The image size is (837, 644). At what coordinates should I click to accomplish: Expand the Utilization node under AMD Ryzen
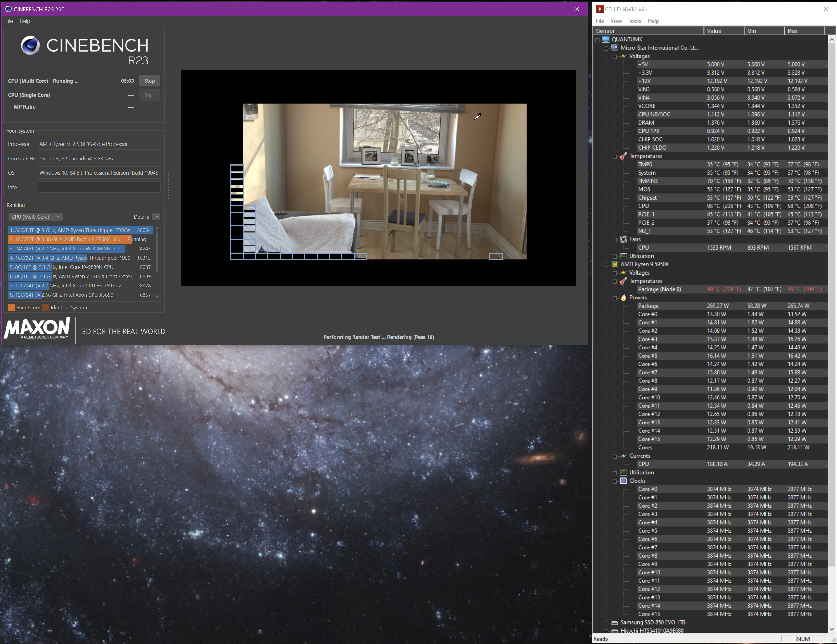(615, 473)
